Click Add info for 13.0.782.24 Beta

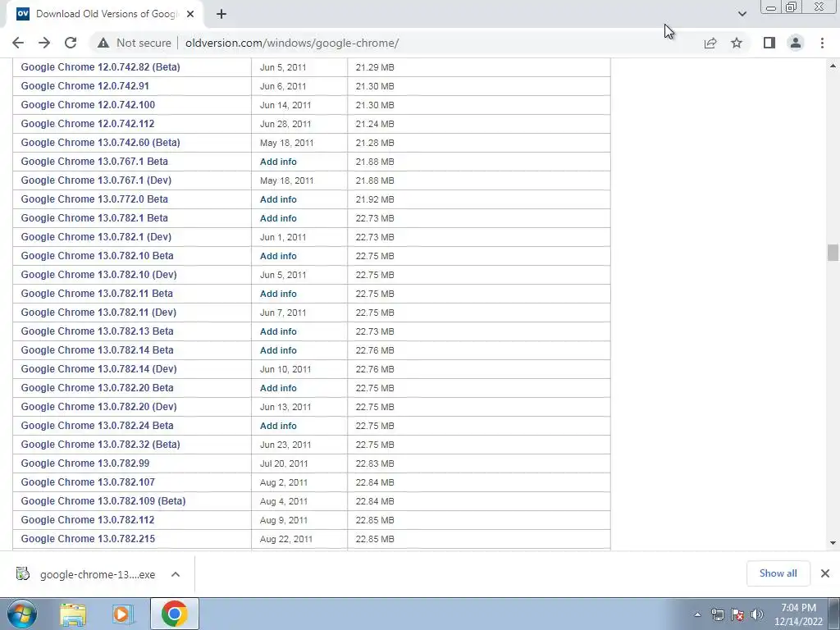(x=278, y=426)
